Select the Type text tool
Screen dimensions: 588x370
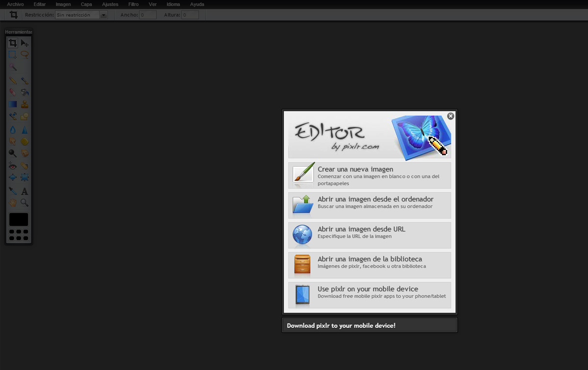click(24, 191)
